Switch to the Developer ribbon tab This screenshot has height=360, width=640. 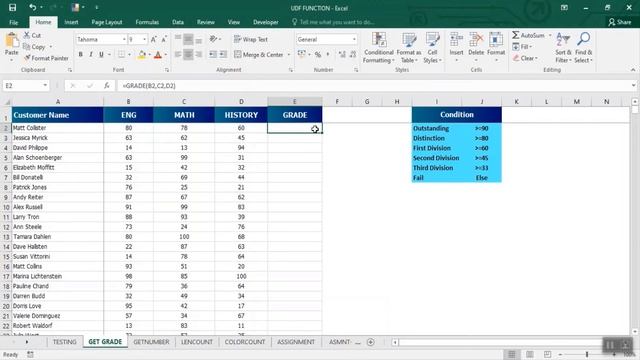[x=266, y=22]
